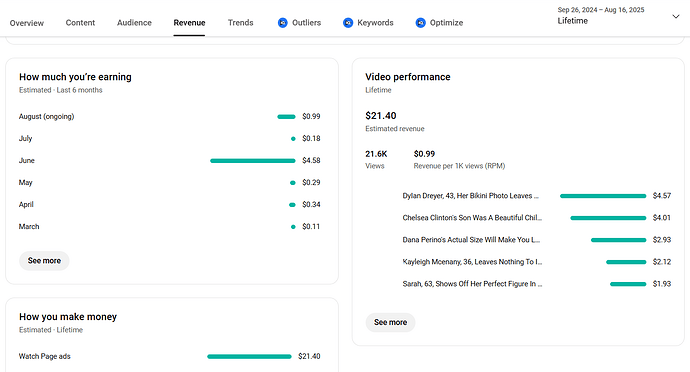Open Kayleigh Mcenany video title
690x372 pixels.
coord(472,262)
